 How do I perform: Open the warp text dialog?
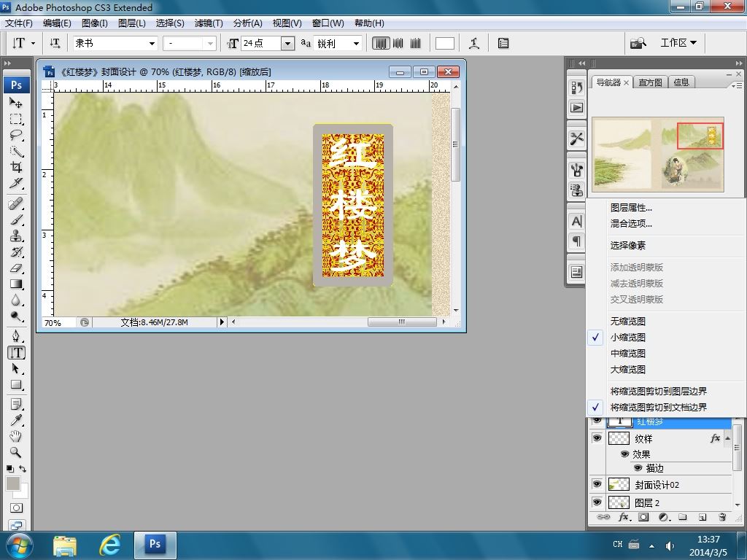click(474, 43)
